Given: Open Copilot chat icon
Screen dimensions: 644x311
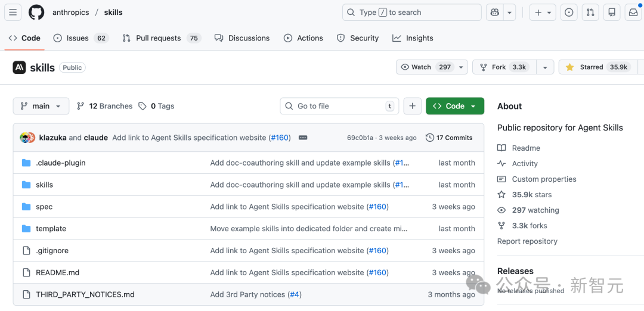Looking at the screenshot, I should [x=494, y=13].
